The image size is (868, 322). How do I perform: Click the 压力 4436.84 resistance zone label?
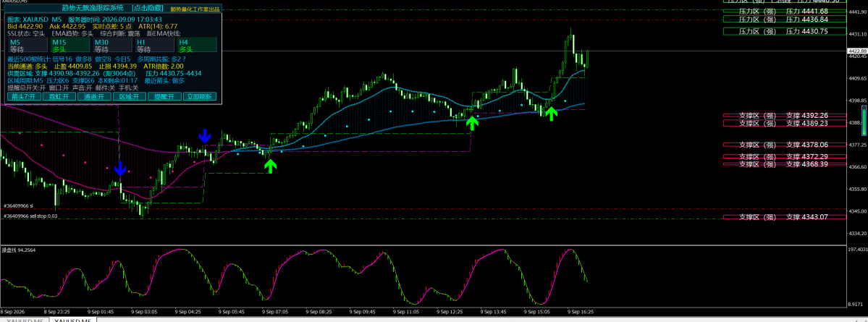click(785, 19)
